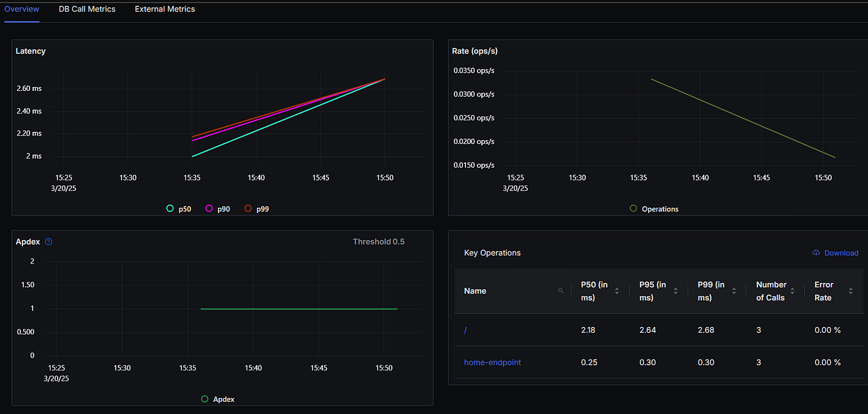Click the Download text link
The width and height of the screenshot is (868, 414).
tap(841, 253)
